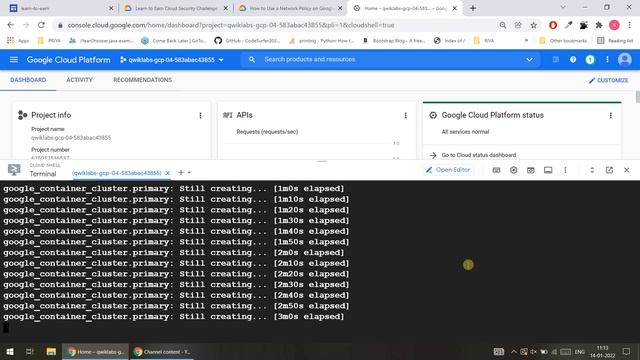Switch to the Recommendations tab
Image resolution: width=640 pixels, height=360 pixels.
pyautogui.click(x=142, y=80)
